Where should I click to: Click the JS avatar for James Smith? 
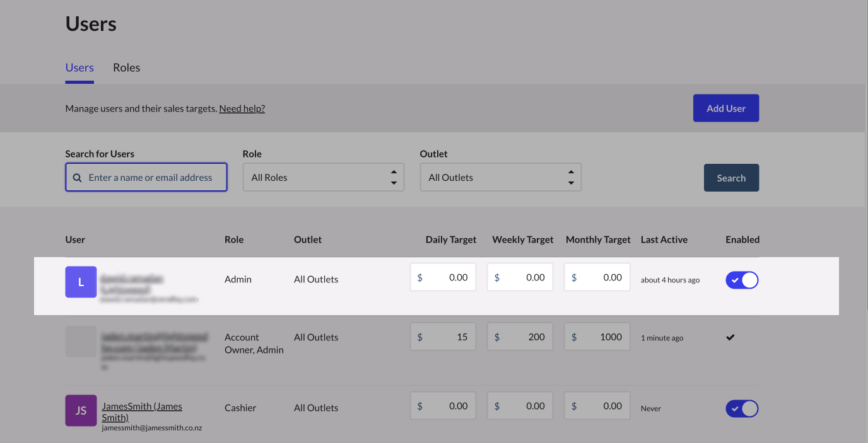click(x=81, y=410)
